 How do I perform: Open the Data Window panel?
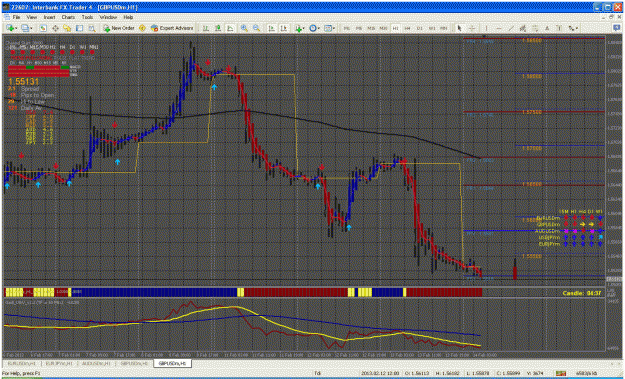55,28
